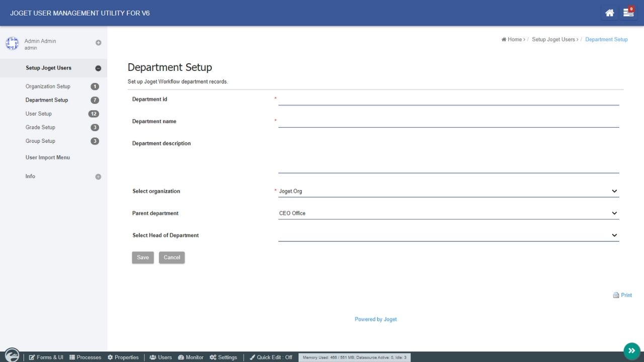Open Group Setup in the sidebar
Screen dimensions: 644x362
[x=40, y=141]
